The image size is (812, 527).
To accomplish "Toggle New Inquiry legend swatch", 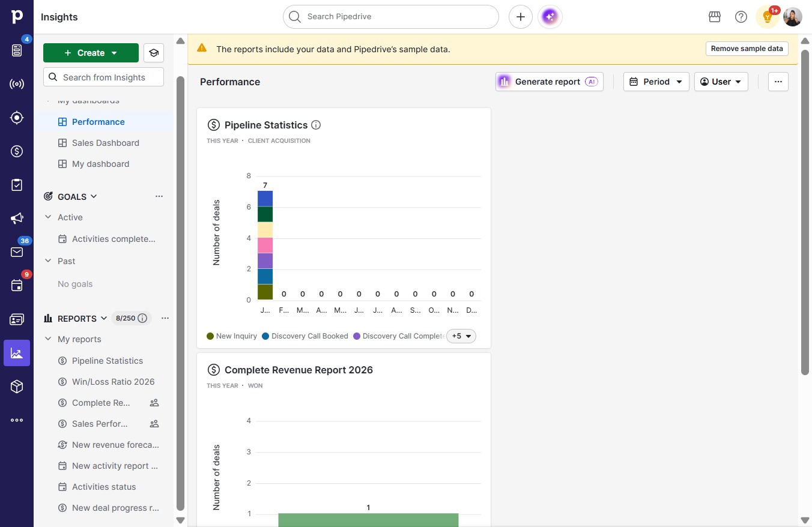I will tap(210, 336).
